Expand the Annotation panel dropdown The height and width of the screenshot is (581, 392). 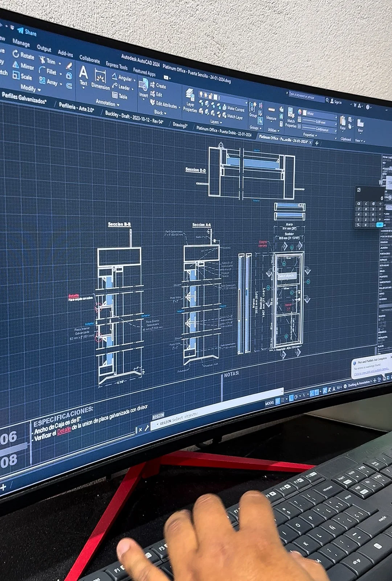(x=107, y=103)
